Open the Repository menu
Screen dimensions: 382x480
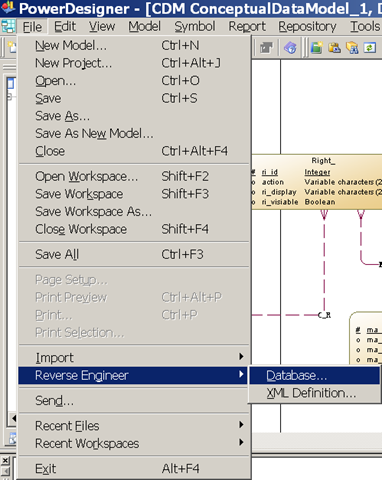(x=307, y=26)
